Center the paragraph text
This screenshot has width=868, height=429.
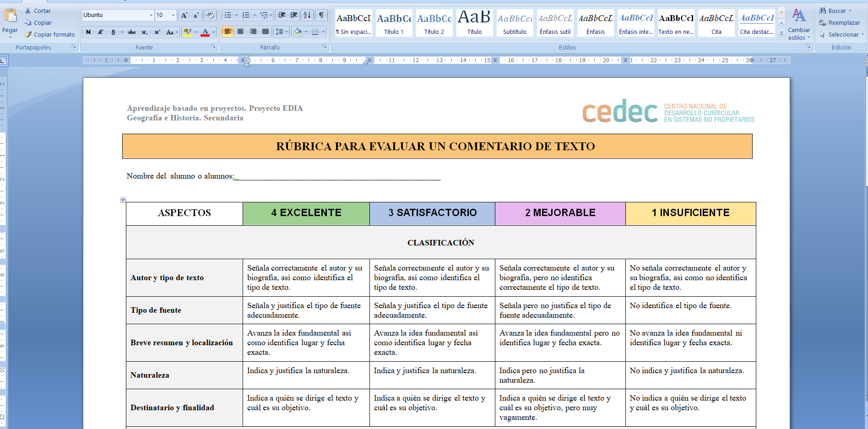point(240,32)
